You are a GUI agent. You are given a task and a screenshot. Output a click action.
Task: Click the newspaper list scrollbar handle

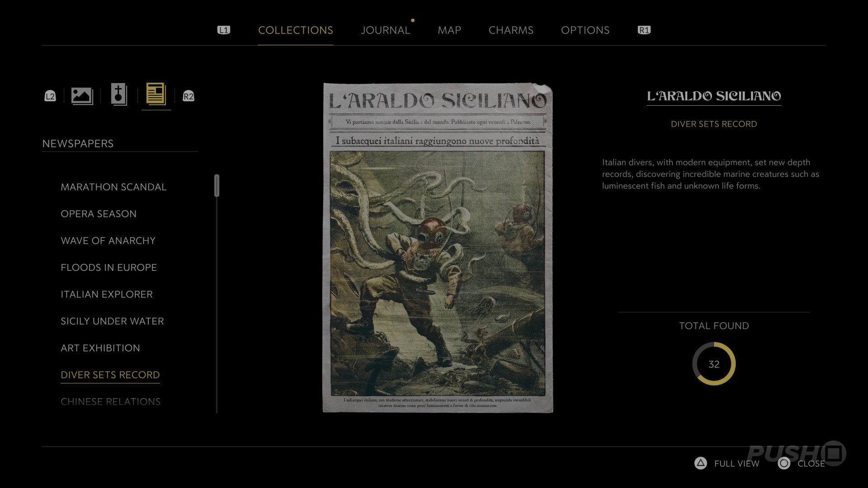coord(217,186)
